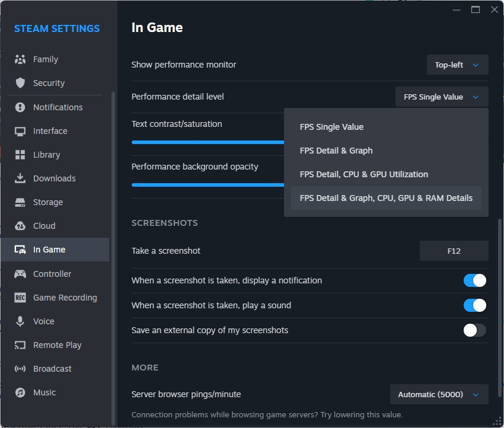Go to Voice settings
This screenshot has height=428, width=504.
[55, 321]
